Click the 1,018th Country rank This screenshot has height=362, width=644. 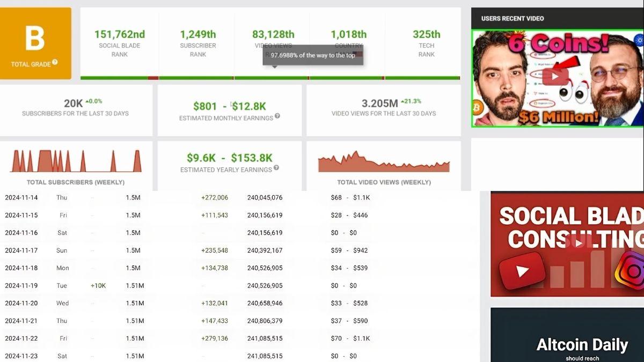pos(348,34)
